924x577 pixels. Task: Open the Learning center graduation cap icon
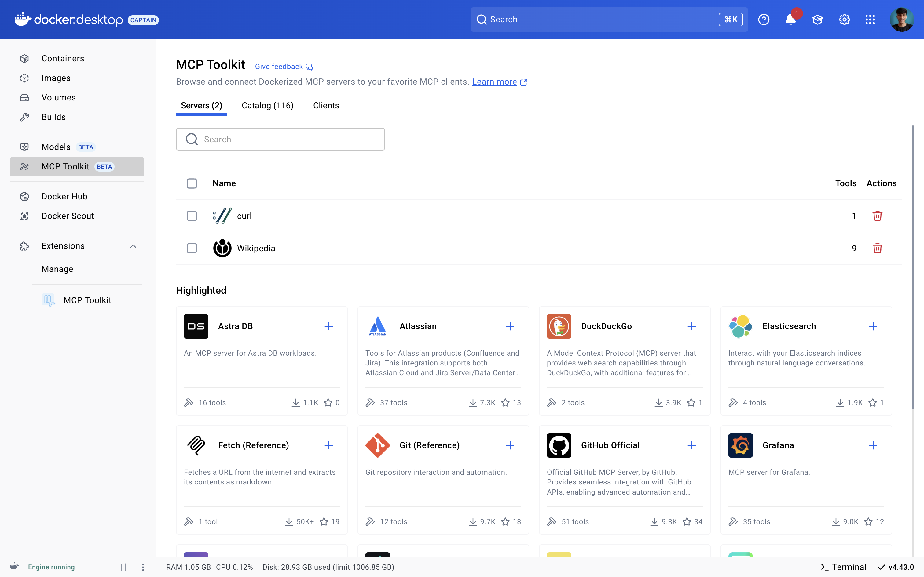tap(817, 20)
